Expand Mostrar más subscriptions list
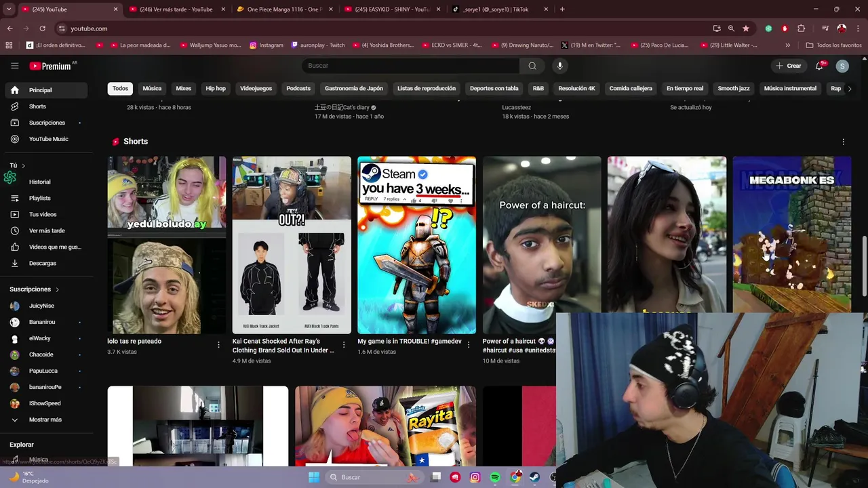This screenshot has width=868, height=488. pos(44,420)
